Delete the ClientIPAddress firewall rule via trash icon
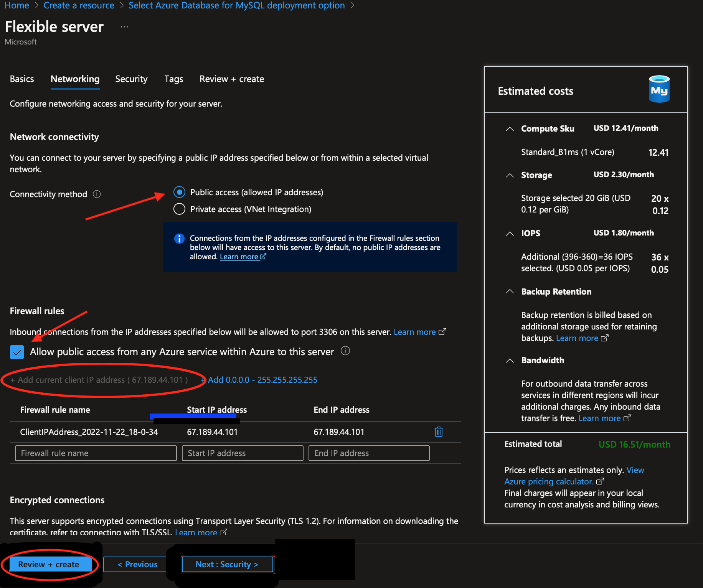 [x=439, y=432]
